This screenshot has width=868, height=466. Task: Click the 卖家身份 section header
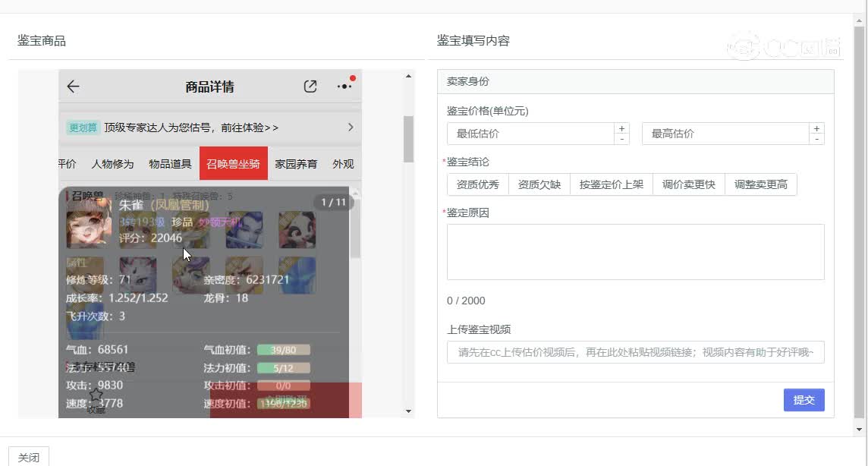(636, 81)
